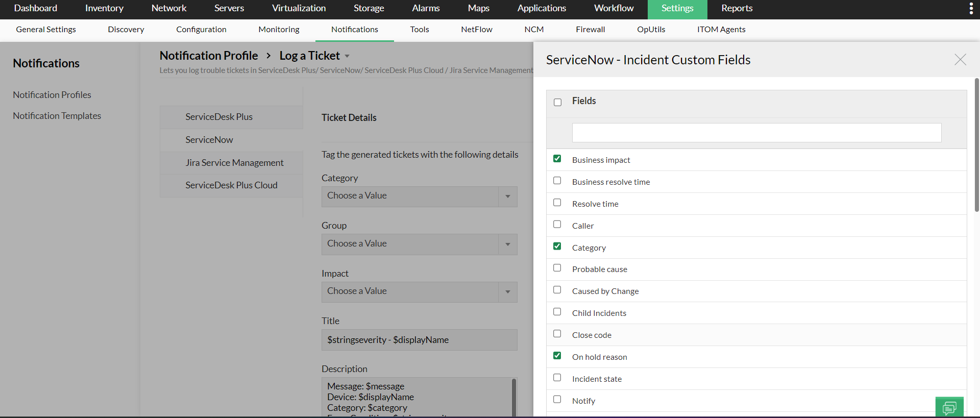This screenshot has width=980, height=418.
Task: Enable the Caller field checkbox
Action: [557, 225]
